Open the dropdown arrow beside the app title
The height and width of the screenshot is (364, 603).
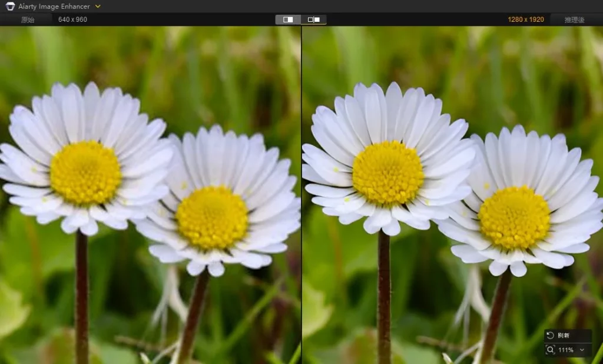point(98,6)
